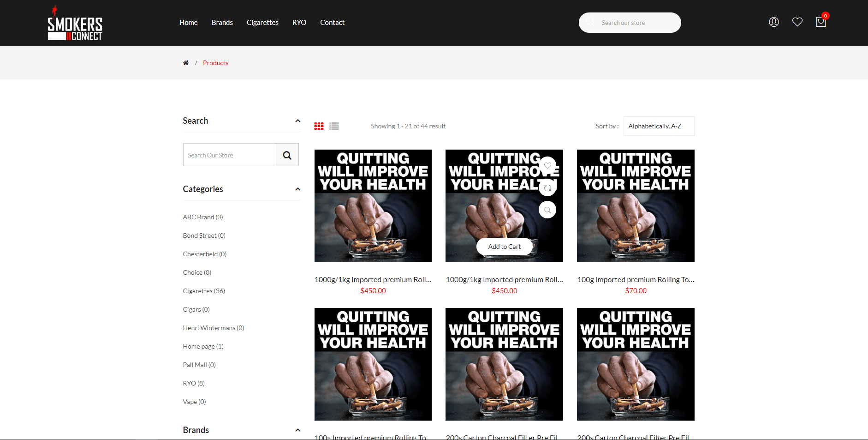Open the Sort by dropdown

(x=659, y=126)
